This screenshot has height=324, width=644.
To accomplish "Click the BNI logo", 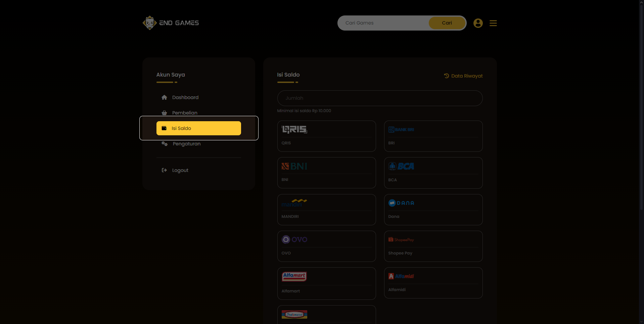I will click(294, 166).
